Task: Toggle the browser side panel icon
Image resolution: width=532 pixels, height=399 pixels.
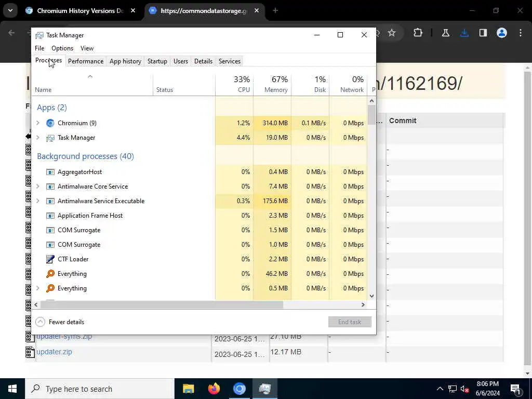Action: [483, 33]
